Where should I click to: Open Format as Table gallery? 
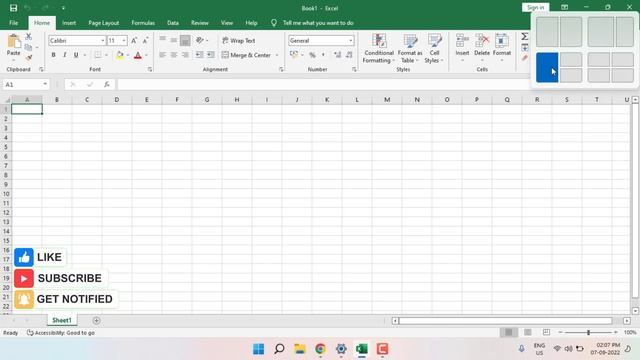pos(410,49)
